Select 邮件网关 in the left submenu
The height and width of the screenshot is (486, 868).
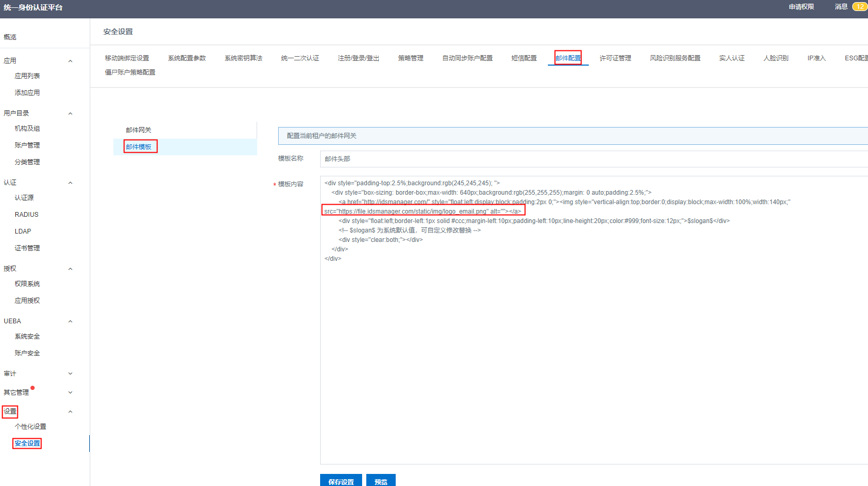pyautogui.click(x=139, y=130)
